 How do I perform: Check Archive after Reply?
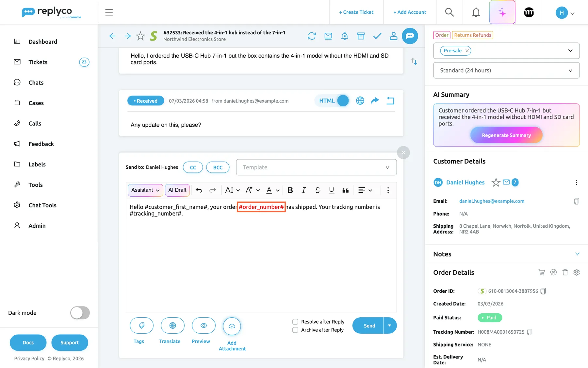pos(295,330)
